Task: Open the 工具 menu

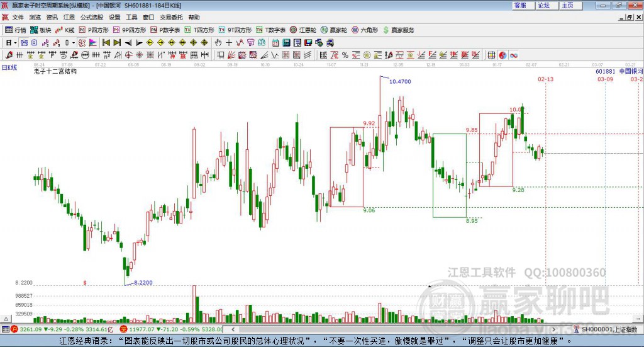Action: [x=131, y=17]
